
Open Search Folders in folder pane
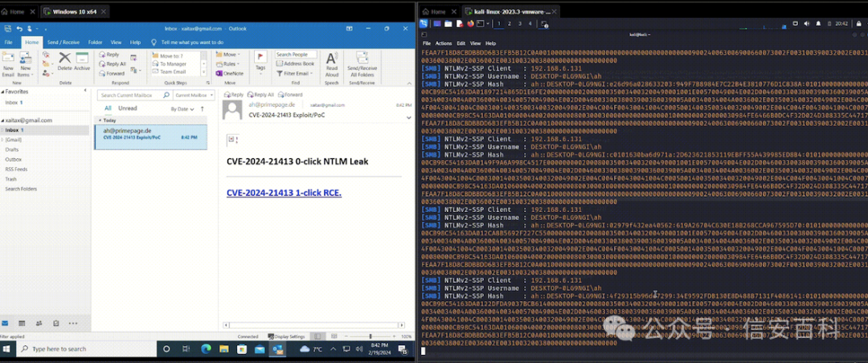click(x=20, y=190)
